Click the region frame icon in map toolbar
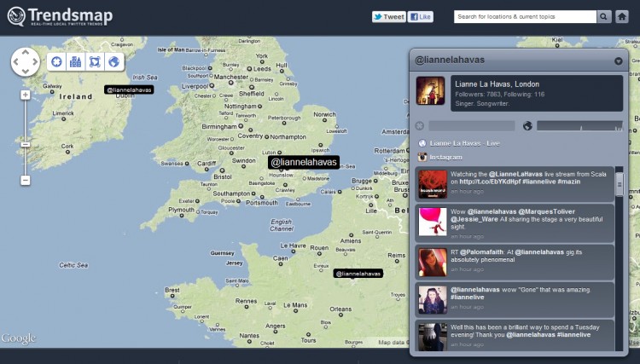 (x=95, y=62)
